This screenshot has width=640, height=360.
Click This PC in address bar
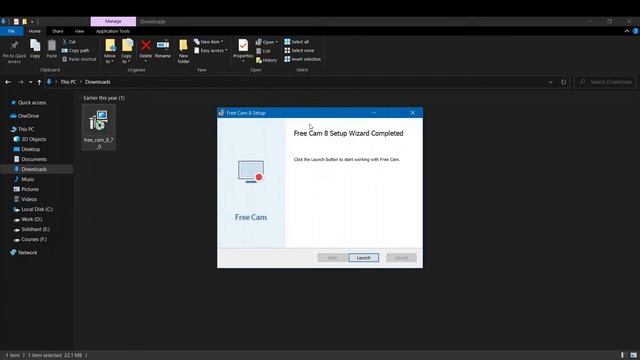pyautogui.click(x=68, y=82)
